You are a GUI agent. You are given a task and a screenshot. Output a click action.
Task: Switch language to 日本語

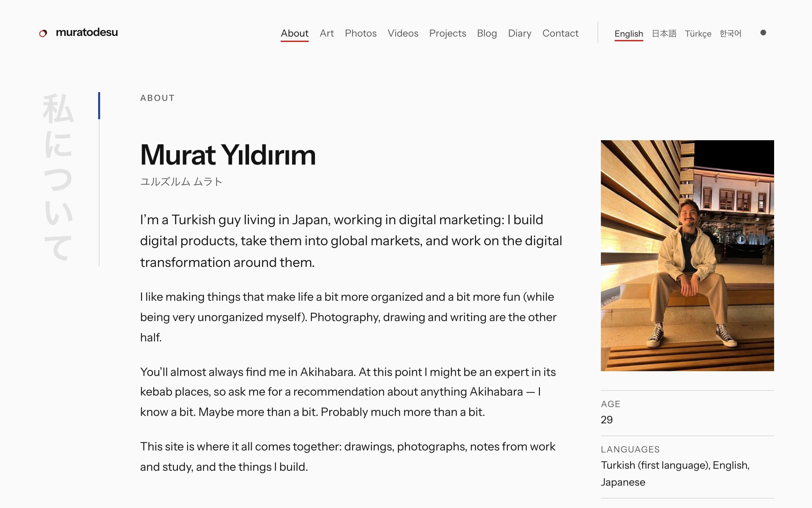point(664,34)
